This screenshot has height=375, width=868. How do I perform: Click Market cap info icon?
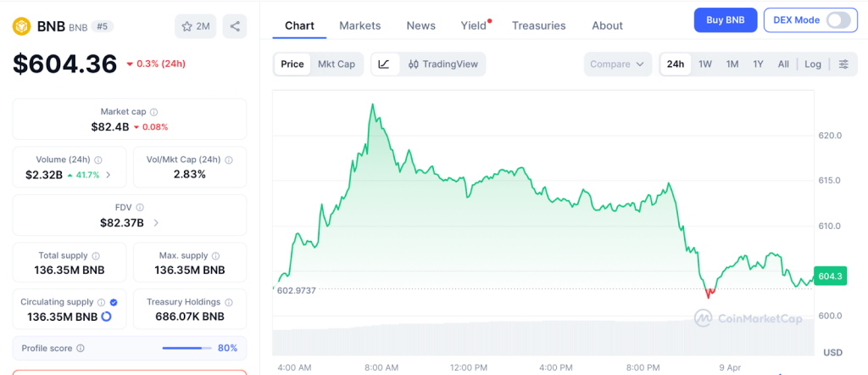click(x=153, y=112)
